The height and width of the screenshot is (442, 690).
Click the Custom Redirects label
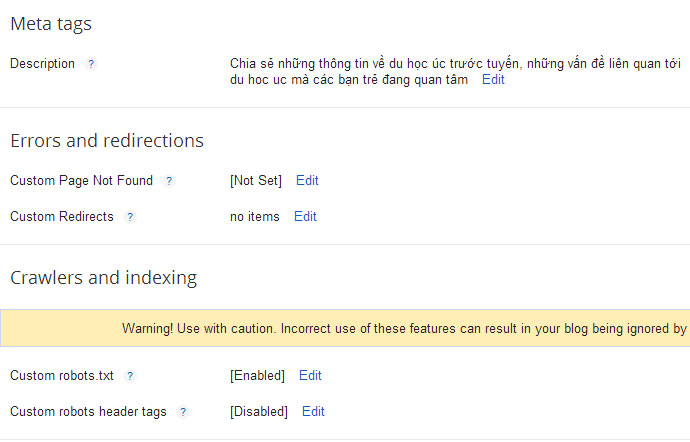[62, 217]
